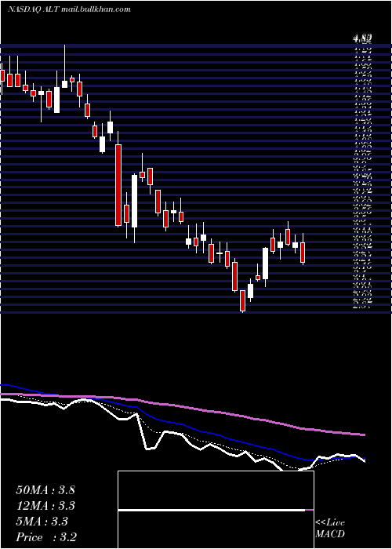Click the Price : 3.2 label
The image size is (392, 549).
point(46,537)
